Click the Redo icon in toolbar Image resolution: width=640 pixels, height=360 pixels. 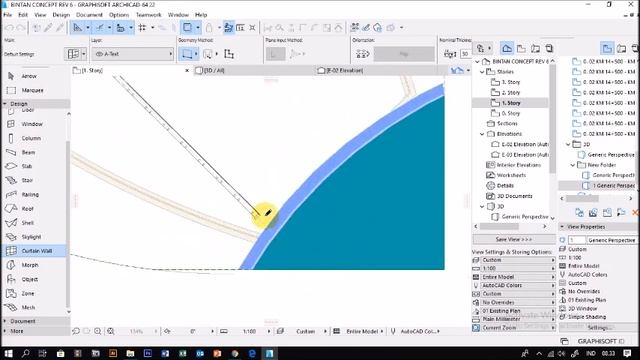tap(20, 28)
